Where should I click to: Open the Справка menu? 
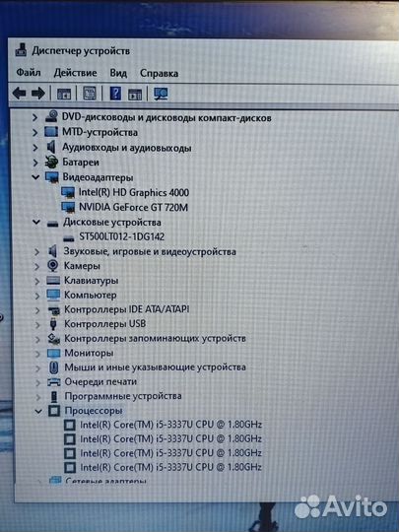tap(159, 73)
